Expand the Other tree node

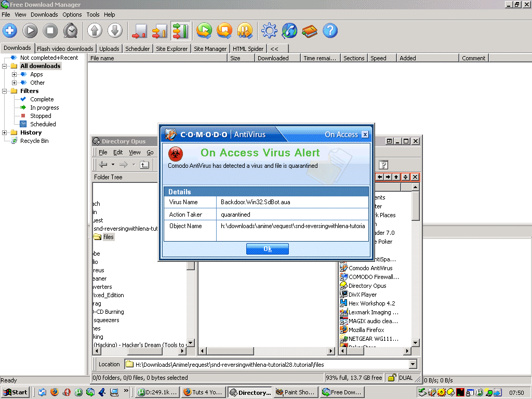(14, 83)
